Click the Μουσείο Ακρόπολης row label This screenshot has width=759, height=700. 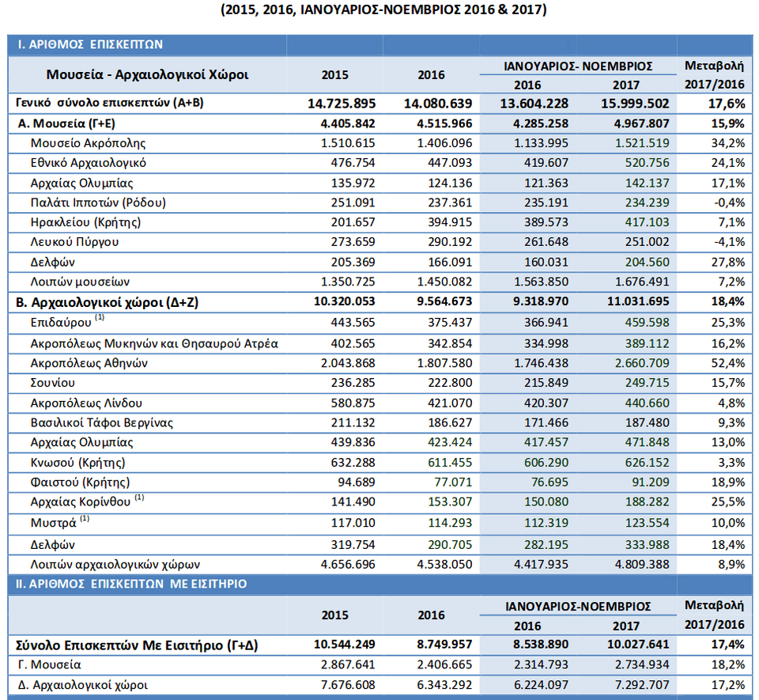tap(88, 143)
